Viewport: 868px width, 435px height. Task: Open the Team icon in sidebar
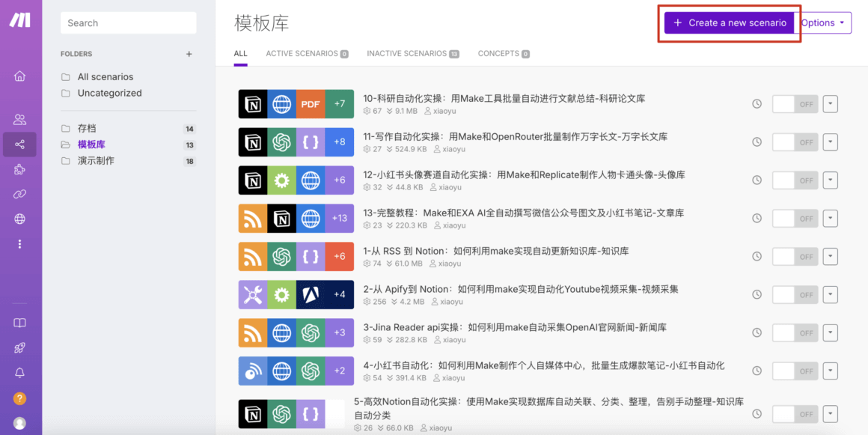coord(19,119)
